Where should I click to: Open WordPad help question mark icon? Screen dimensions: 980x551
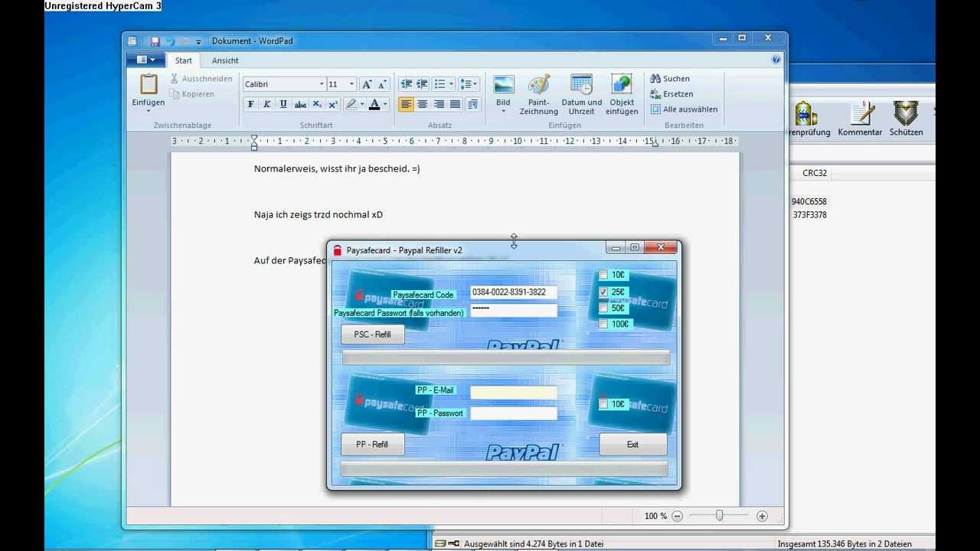[776, 60]
